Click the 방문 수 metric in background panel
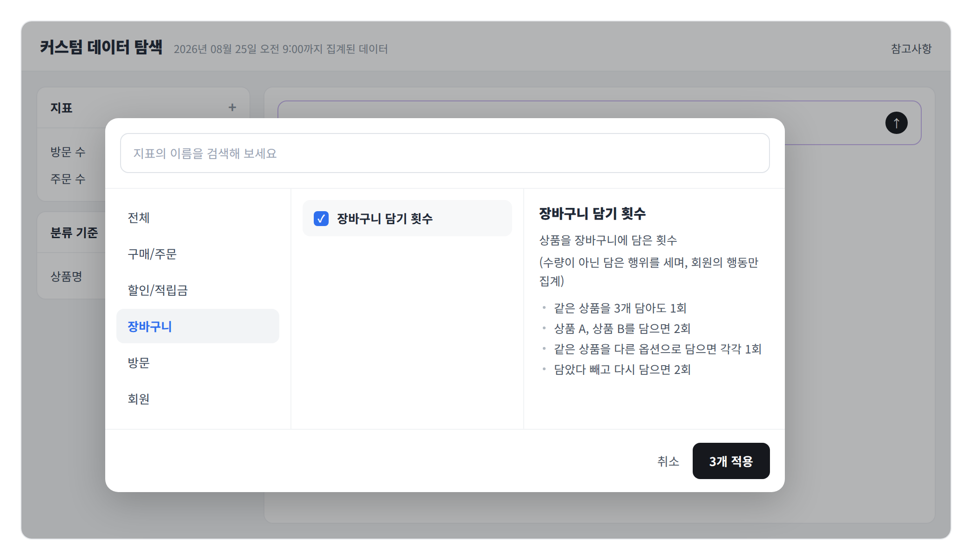 [68, 152]
